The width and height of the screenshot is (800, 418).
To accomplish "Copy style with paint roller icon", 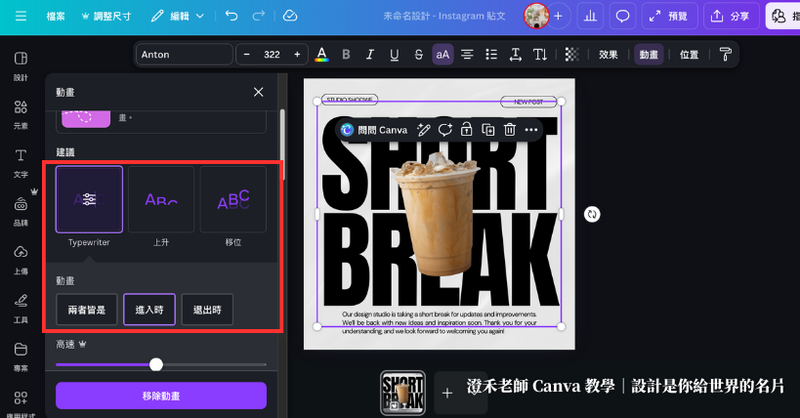I will [x=725, y=54].
